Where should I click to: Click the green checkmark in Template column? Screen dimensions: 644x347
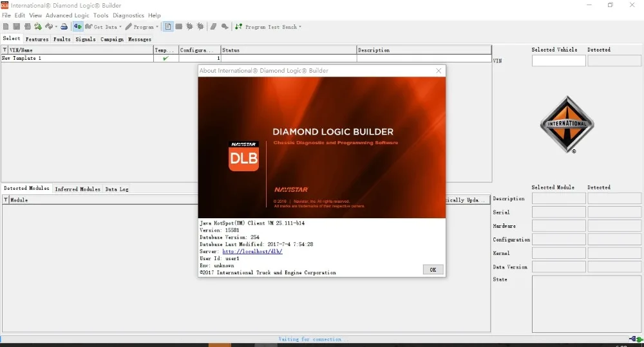pos(166,59)
